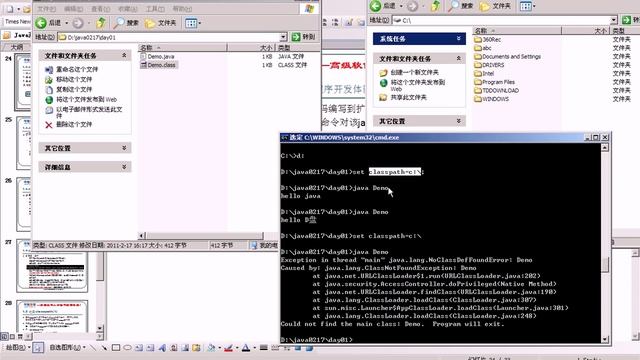The width and height of the screenshot is (640, 360).
Task: Collapse 文件和文件夹任务 panel in day01 Explorer
Action: [x=124, y=55]
